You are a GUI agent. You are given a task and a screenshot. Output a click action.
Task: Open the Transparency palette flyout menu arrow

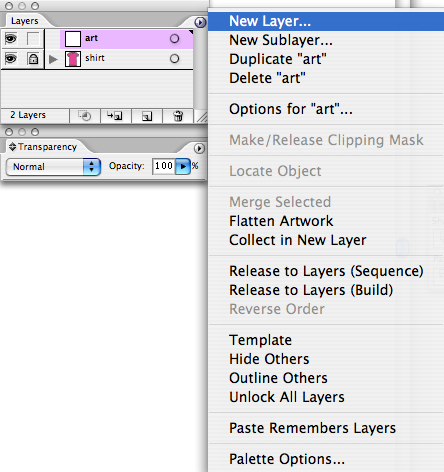[199, 148]
